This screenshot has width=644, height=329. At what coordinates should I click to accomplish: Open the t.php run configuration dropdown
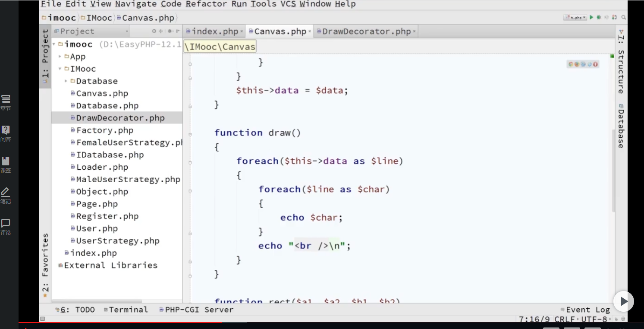click(x=575, y=18)
